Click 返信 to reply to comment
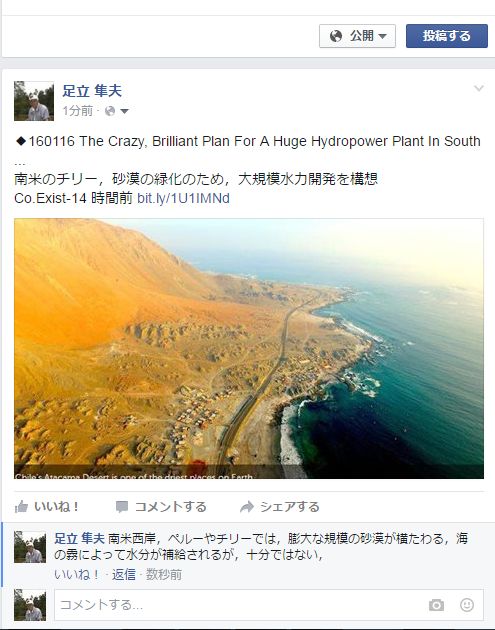This screenshot has width=495, height=630. pos(124,575)
